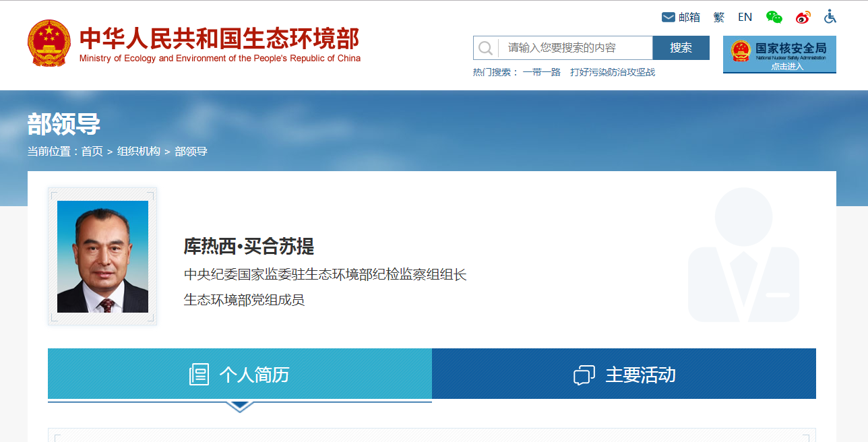
Task: Go to 部领导 in breadcrumb
Action: click(x=191, y=152)
